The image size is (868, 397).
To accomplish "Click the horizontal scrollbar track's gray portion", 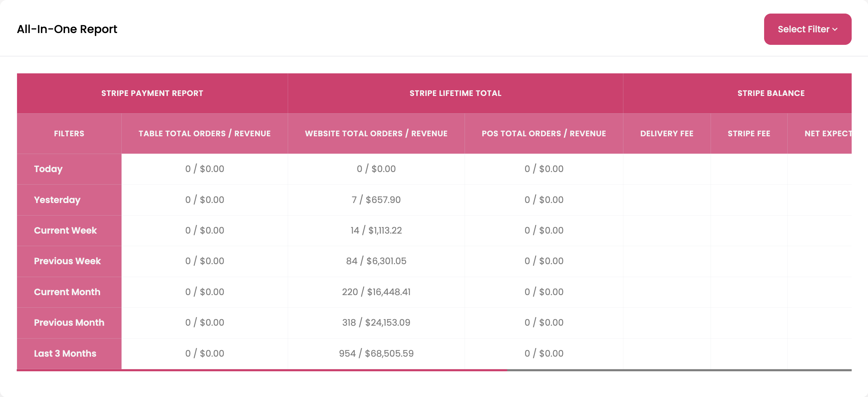I will [x=679, y=370].
